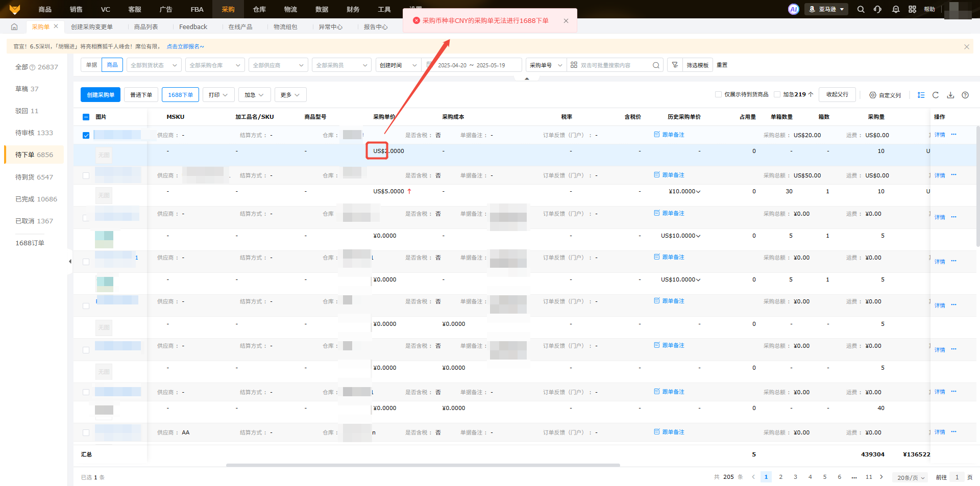This screenshot has width=980, height=486.
Task: Enable the 加急219个 checkbox
Action: 777,94
